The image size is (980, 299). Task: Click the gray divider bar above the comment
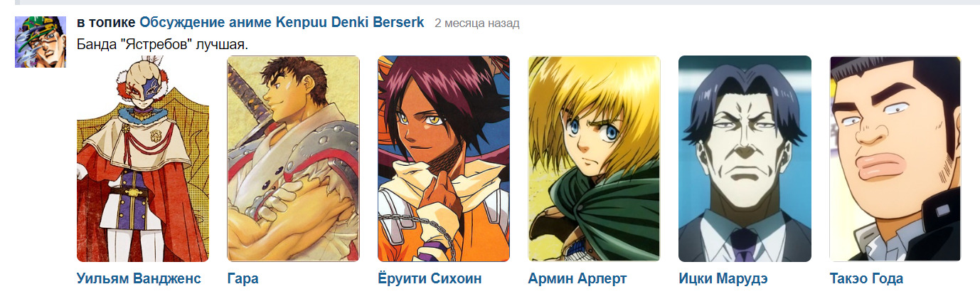(497, 2)
